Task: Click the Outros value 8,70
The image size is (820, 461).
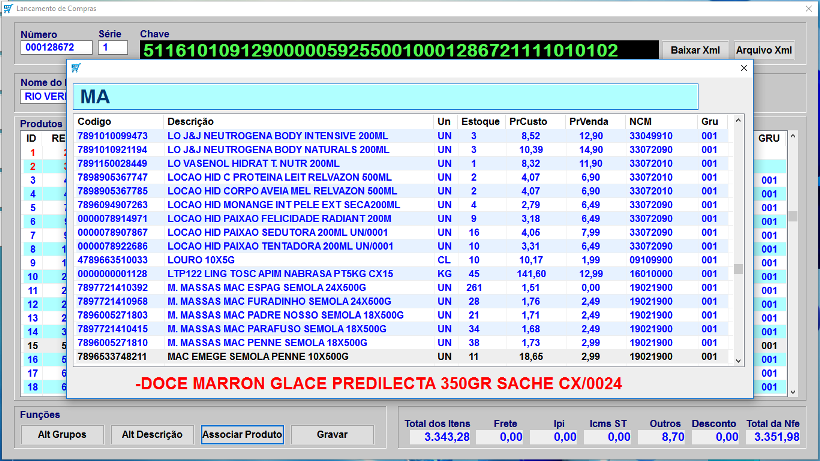Action: [662, 437]
